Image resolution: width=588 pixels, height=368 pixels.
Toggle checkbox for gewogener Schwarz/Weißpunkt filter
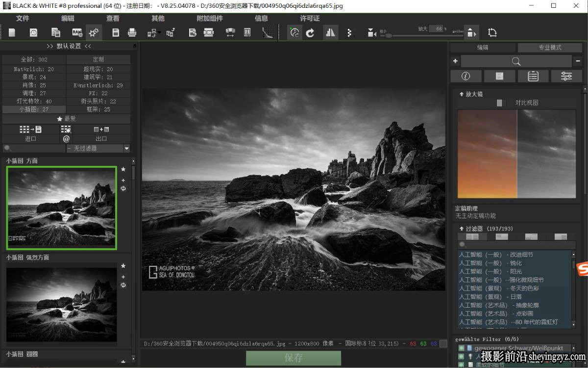(x=461, y=348)
